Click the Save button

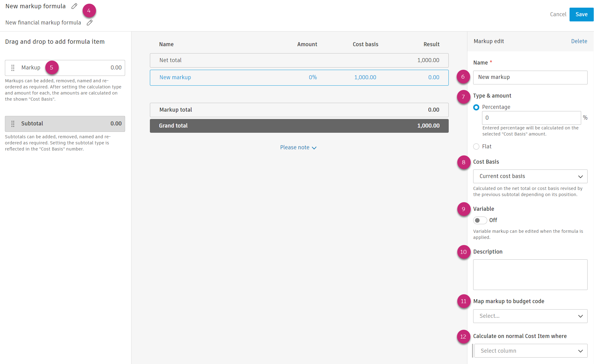coord(581,14)
